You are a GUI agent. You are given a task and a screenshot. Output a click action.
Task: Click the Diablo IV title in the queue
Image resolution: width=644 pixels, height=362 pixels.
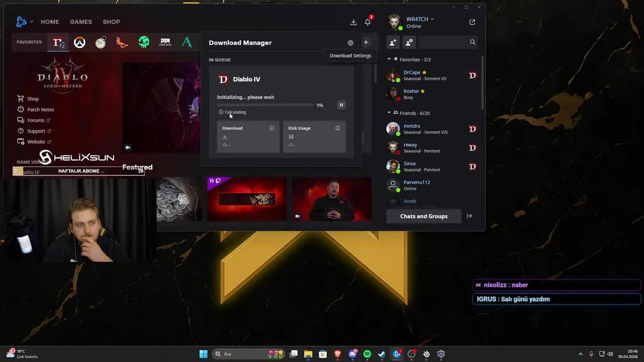tap(247, 79)
